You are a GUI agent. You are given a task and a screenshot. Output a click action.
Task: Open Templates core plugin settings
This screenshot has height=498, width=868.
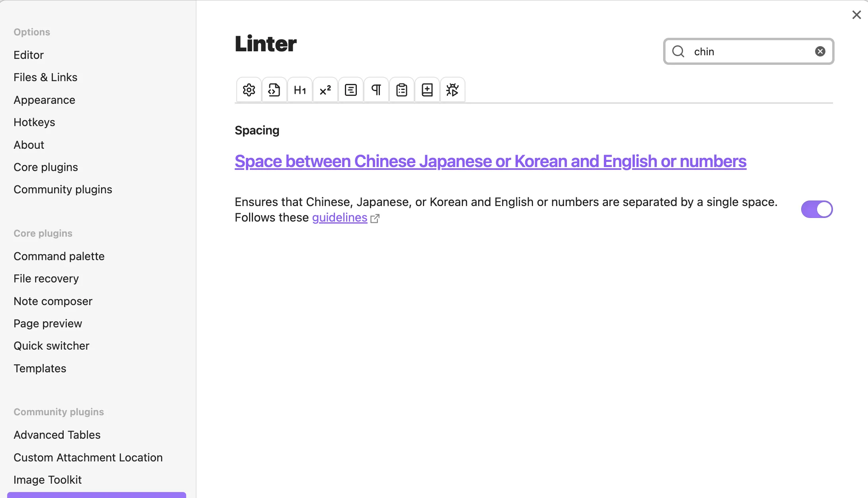point(40,368)
